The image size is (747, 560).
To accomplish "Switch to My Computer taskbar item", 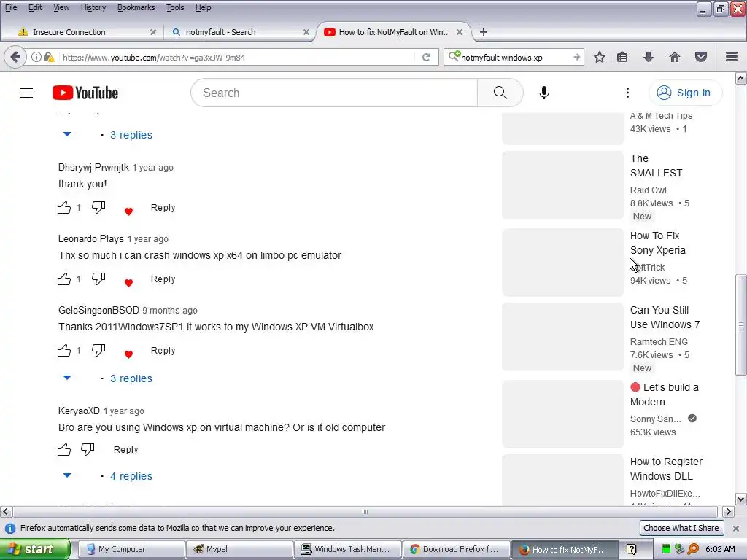I will pos(131,549).
